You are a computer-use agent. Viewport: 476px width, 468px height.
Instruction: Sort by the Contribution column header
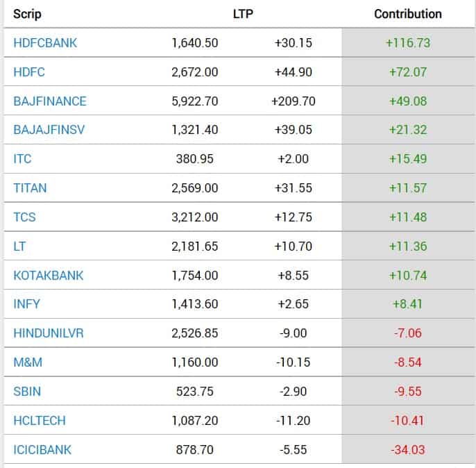[408, 14]
